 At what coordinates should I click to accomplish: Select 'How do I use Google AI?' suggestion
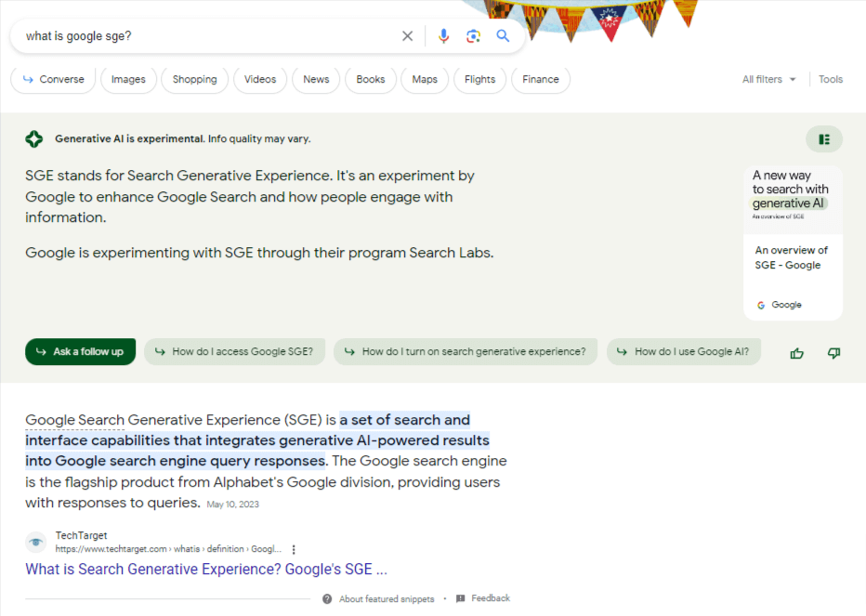(x=684, y=351)
